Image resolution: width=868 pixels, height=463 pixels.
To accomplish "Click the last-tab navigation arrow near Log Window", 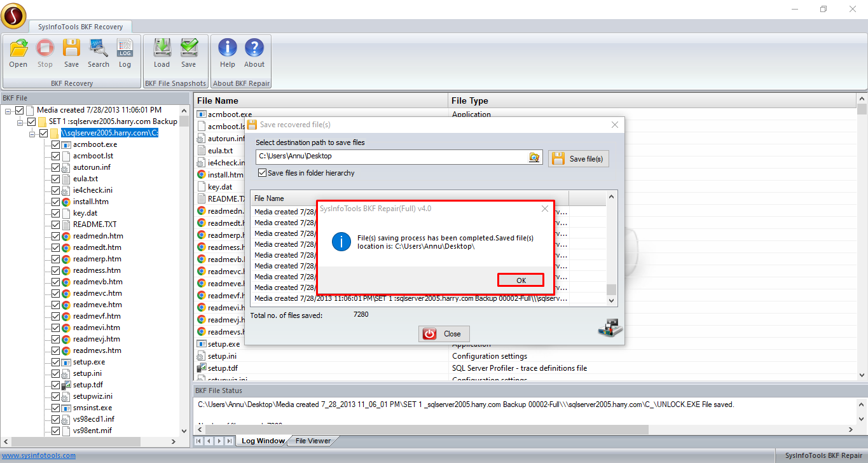I will click(229, 441).
